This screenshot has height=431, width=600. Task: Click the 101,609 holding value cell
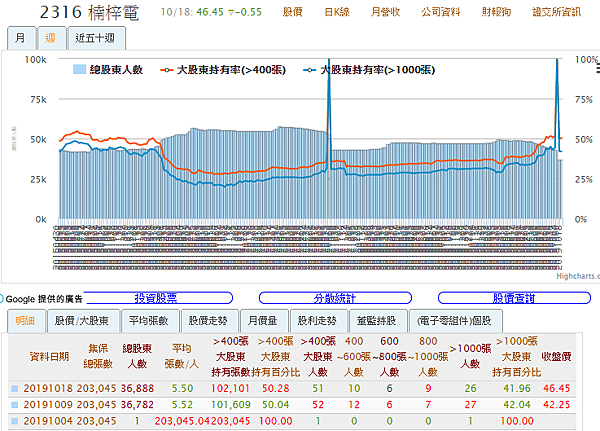(230, 405)
